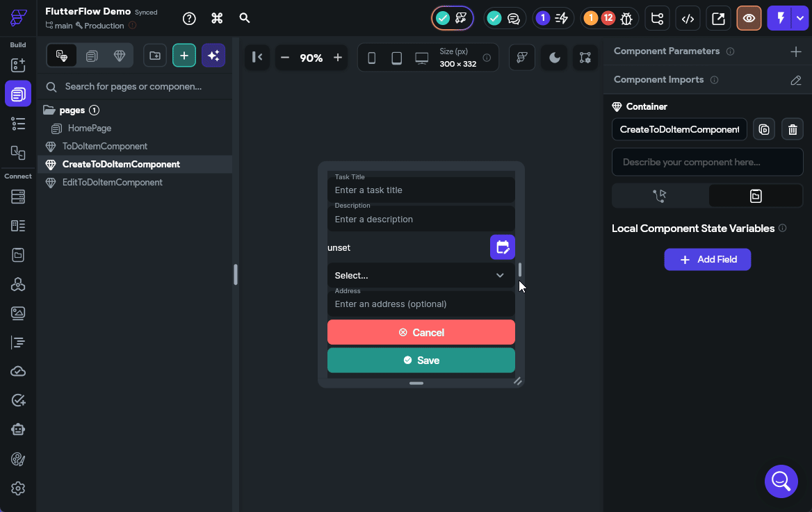Click the component description field
The image size is (812, 512).
click(x=708, y=162)
